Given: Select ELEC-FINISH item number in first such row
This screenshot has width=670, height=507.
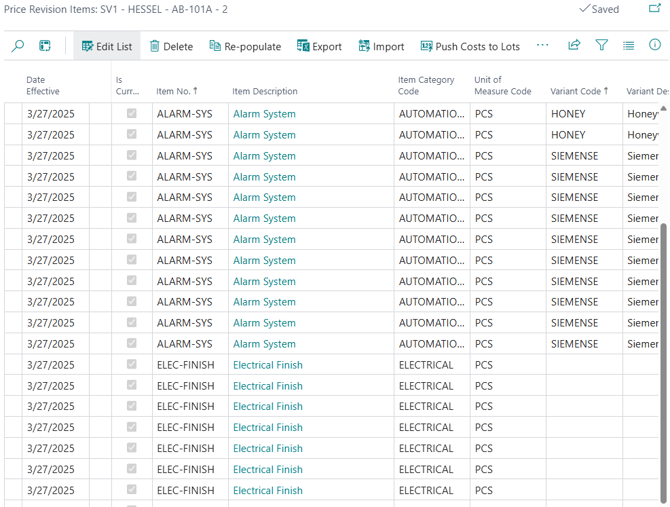Looking at the screenshot, I should (185, 365).
